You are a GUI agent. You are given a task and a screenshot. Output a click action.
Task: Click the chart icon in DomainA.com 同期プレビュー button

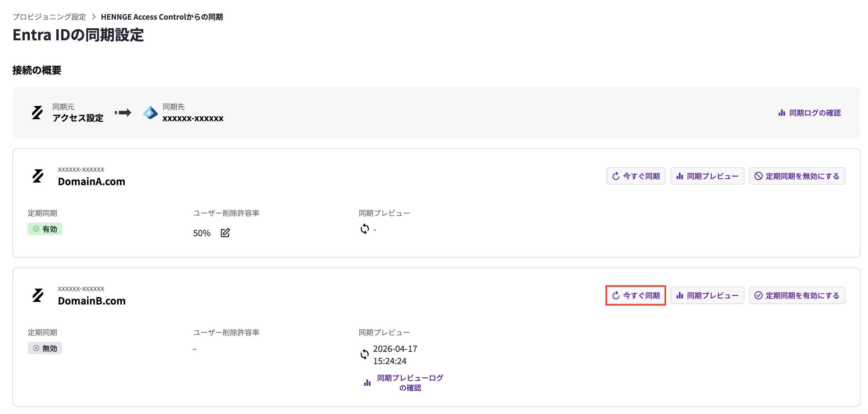click(680, 176)
